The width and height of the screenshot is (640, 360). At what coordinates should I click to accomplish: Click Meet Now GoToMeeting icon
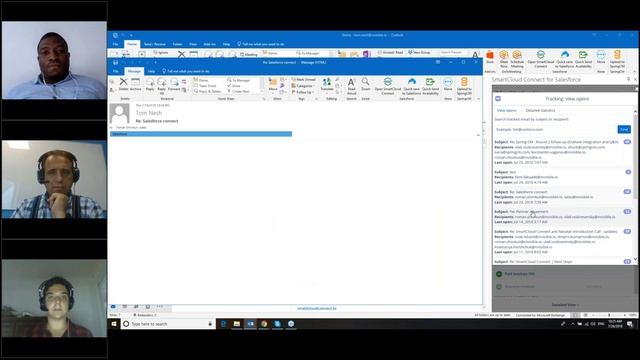[504, 59]
